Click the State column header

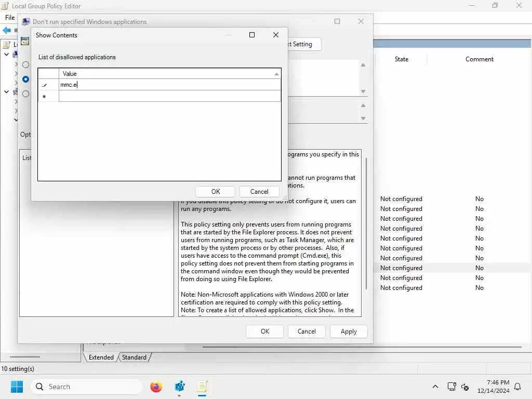click(402, 59)
